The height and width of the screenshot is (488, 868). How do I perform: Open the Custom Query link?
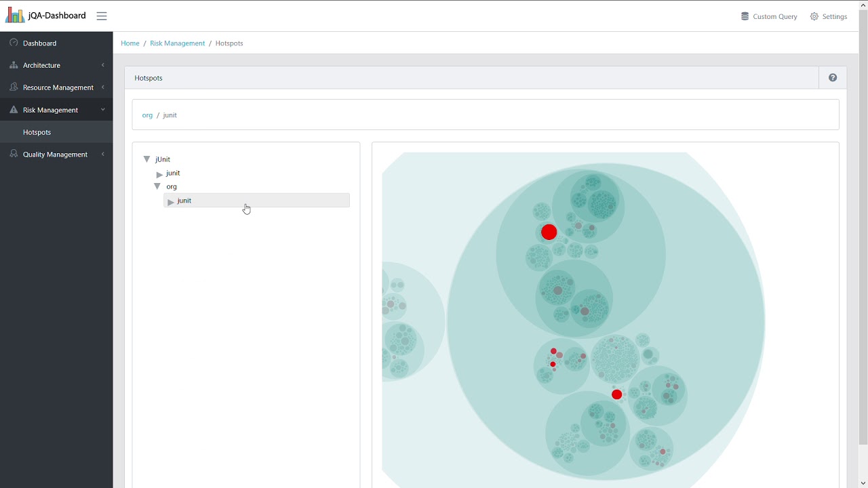[x=769, y=16]
